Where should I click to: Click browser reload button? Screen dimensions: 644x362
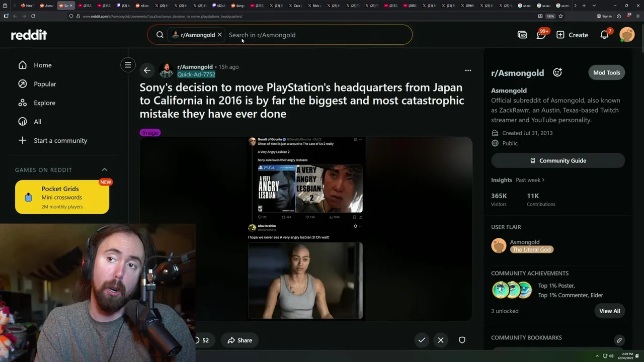33,16
